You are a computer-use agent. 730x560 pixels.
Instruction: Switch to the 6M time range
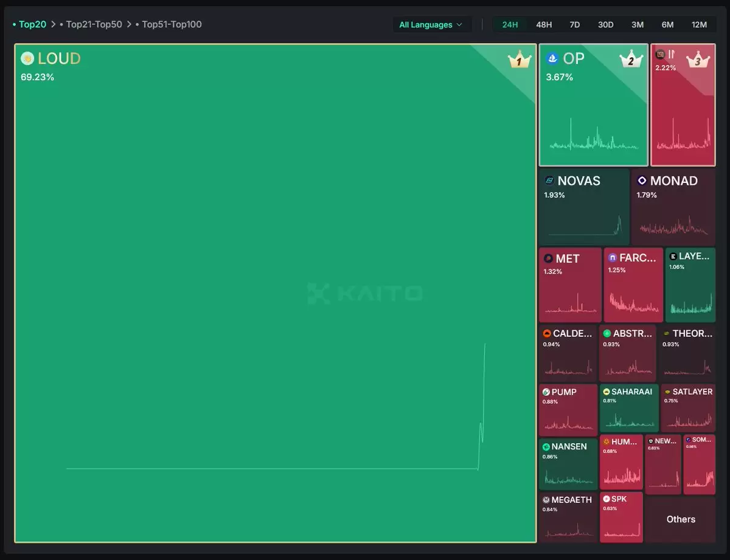point(668,25)
